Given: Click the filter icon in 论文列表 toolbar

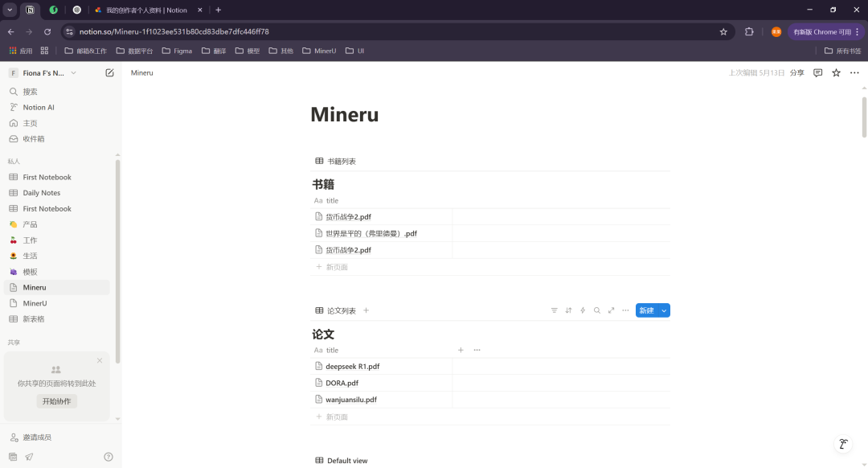Looking at the screenshot, I should click(554, 310).
